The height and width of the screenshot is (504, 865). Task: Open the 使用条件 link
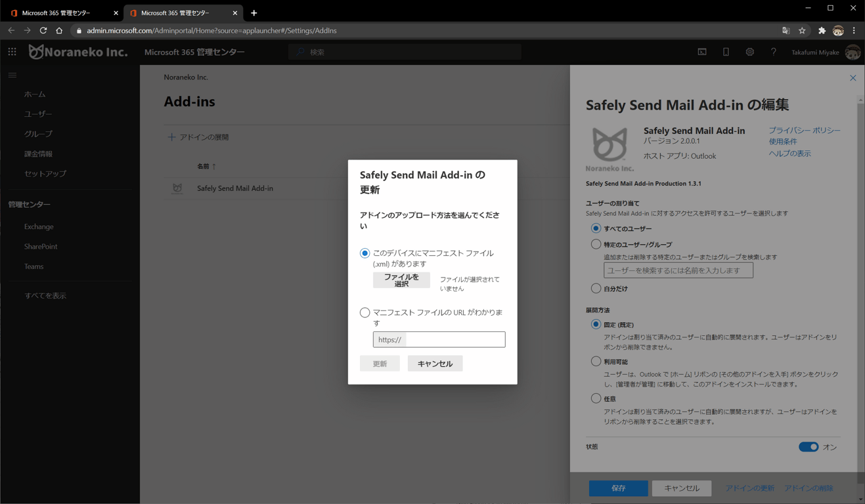pos(783,142)
